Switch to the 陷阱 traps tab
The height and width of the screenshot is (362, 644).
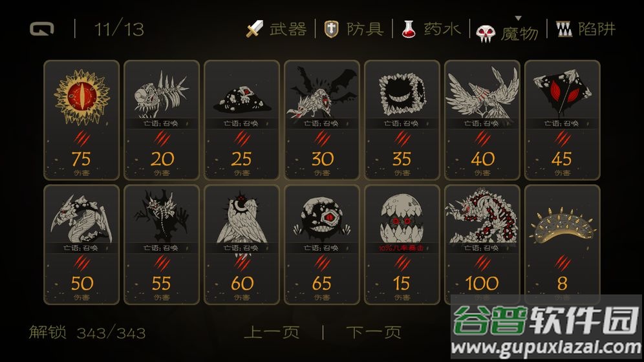pyautogui.click(x=597, y=29)
